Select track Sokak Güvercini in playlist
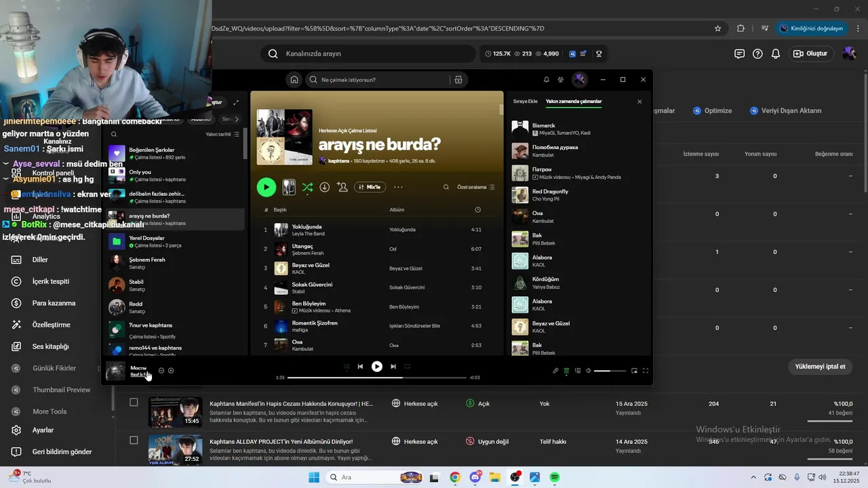The height and width of the screenshot is (488, 868). point(376,287)
